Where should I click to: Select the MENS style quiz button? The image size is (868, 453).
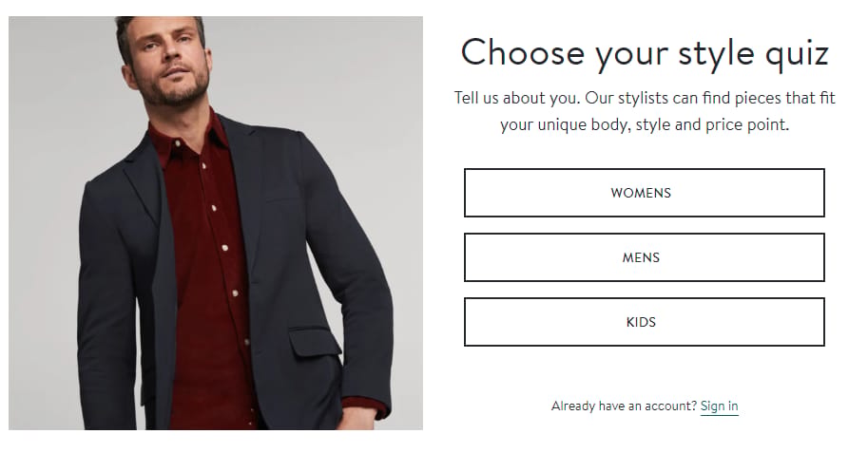click(644, 257)
